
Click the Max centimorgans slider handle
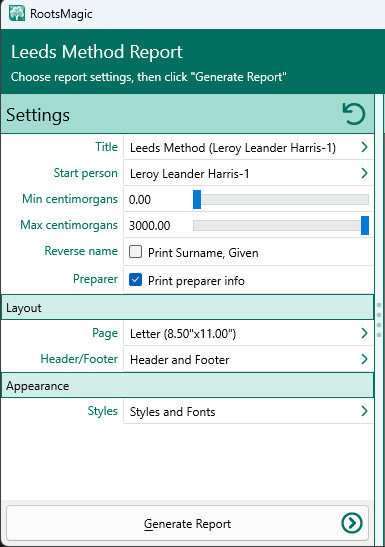click(365, 225)
